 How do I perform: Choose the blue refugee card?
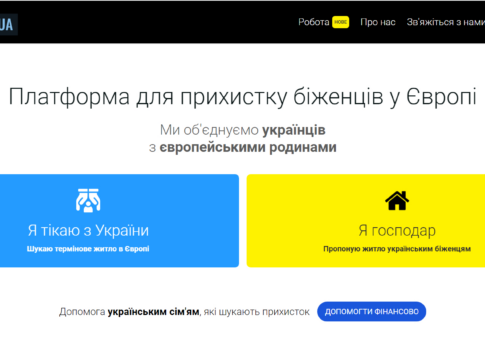click(x=119, y=221)
